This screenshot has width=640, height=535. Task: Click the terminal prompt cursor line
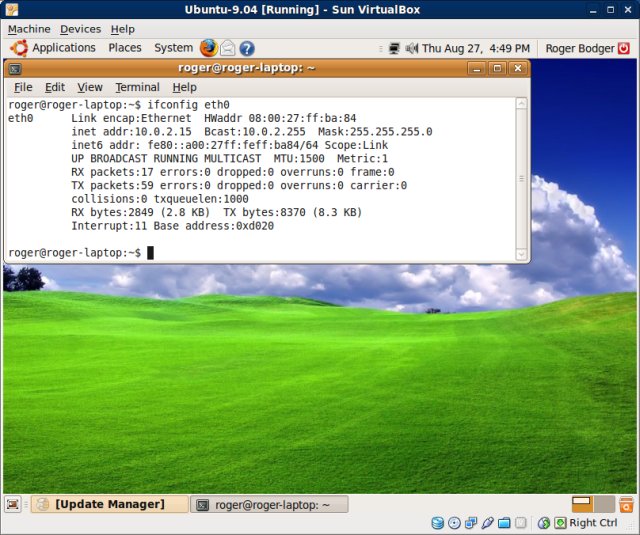click(x=81, y=253)
